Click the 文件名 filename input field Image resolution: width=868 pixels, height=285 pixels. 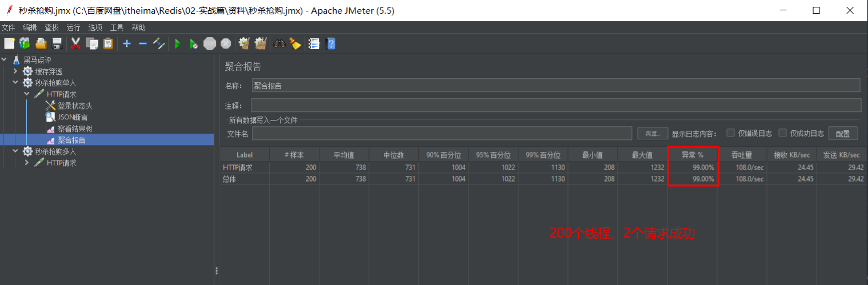[442, 133]
